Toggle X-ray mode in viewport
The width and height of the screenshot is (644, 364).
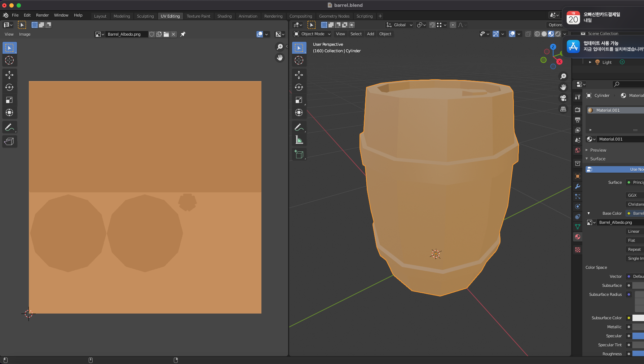[x=528, y=34]
